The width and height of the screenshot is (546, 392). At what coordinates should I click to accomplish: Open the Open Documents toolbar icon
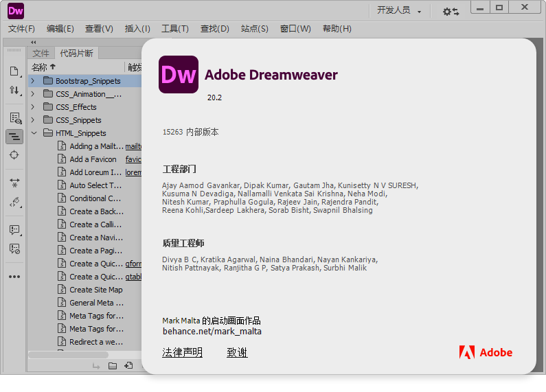[x=14, y=71]
